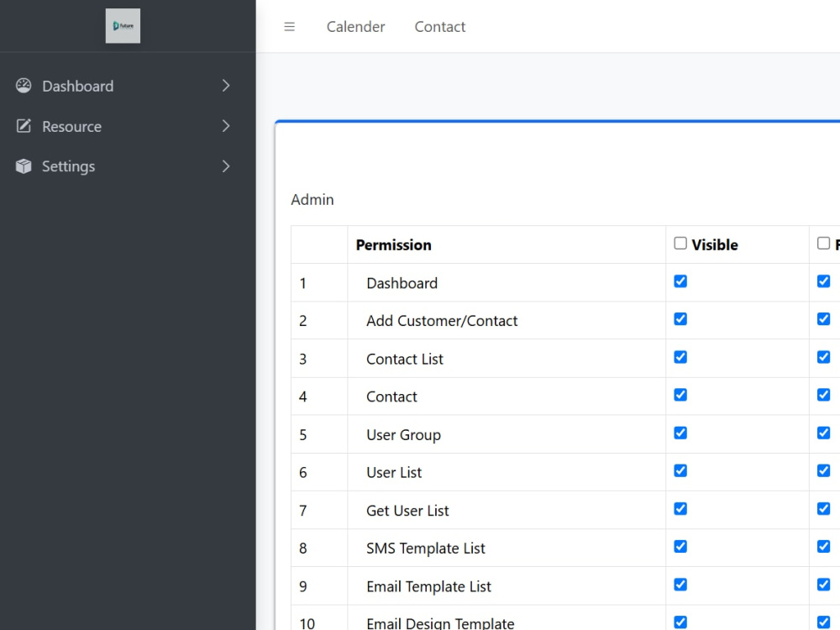The width and height of the screenshot is (840, 630).
Task: Uncheck second-column checkbox in SMS Template List row
Action: [823, 547]
